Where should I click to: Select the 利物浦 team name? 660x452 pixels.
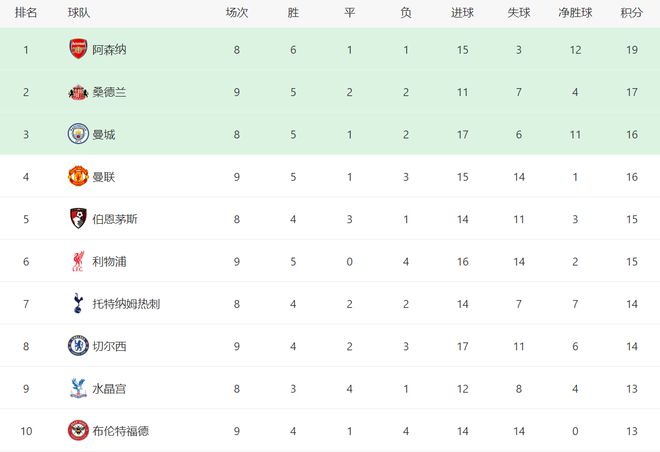tap(109, 261)
